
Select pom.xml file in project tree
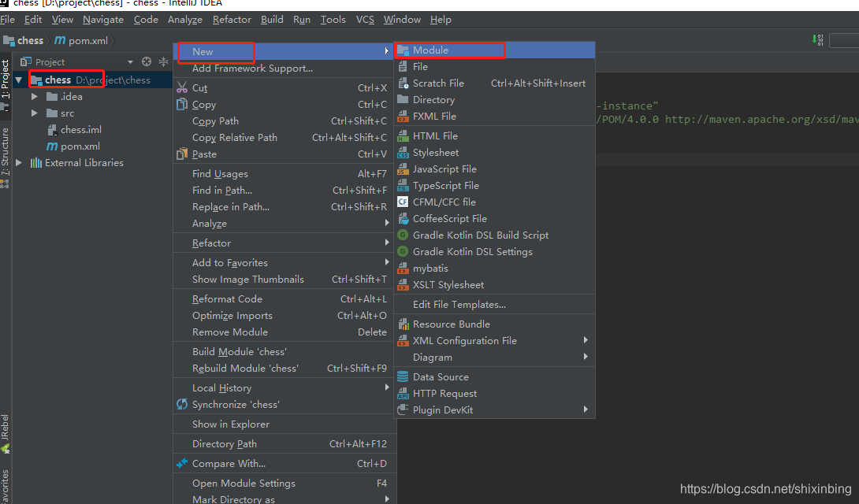[x=73, y=146]
